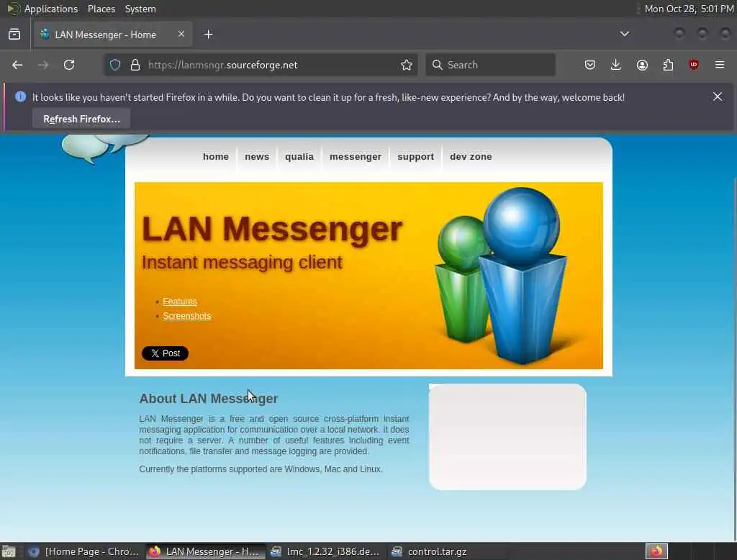Reload the page with the refresh icon

69,65
